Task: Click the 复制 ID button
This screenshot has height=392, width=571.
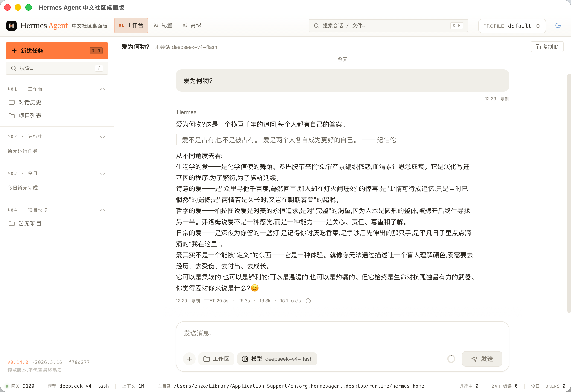Action: (x=547, y=47)
